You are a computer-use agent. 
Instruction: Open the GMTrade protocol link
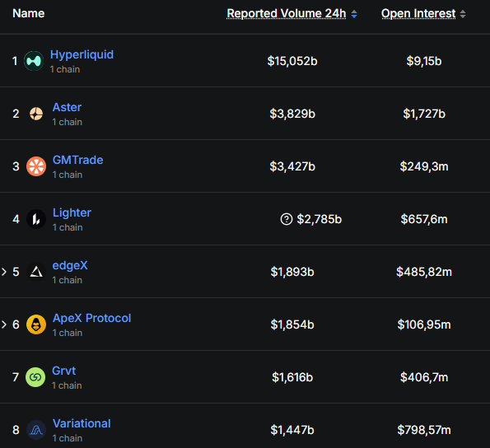tap(77, 160)
